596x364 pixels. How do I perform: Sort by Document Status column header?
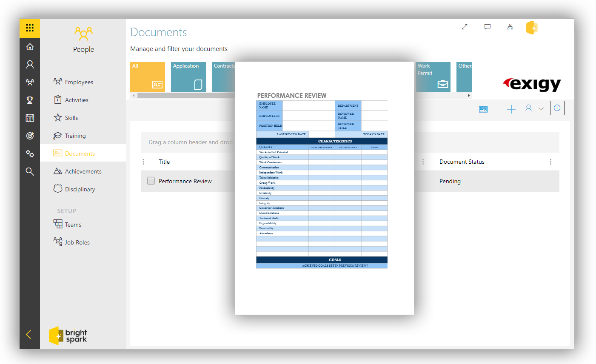[x=462, y=162]
